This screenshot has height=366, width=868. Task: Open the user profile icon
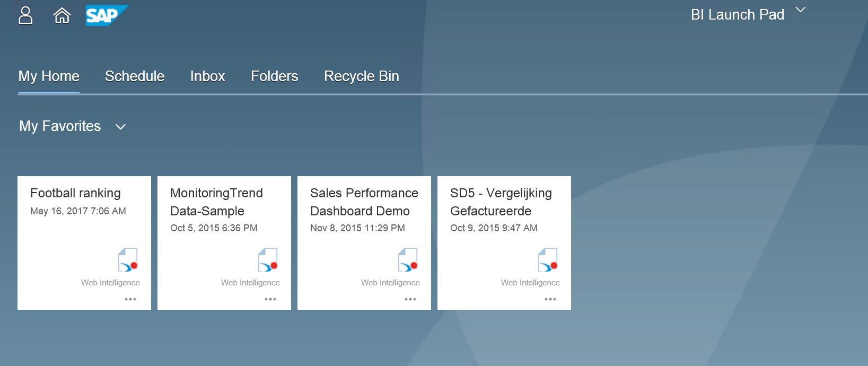[x=25, y=15]
